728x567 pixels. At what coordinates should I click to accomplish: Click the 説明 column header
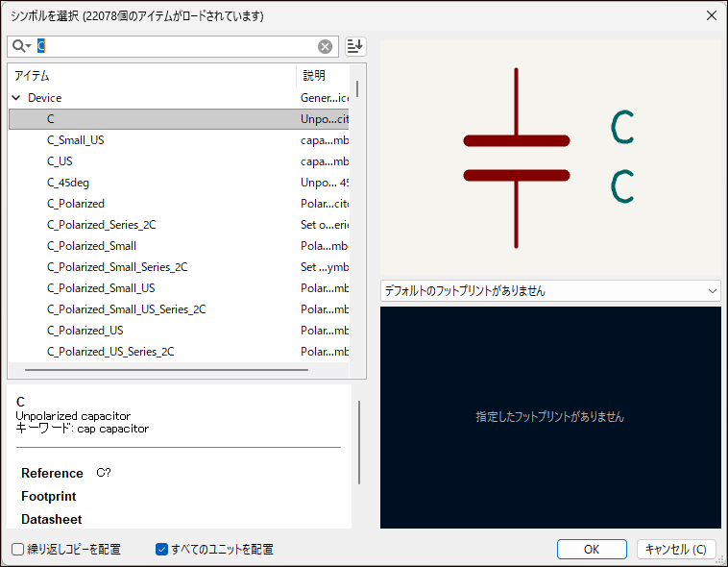click(322, 75)
